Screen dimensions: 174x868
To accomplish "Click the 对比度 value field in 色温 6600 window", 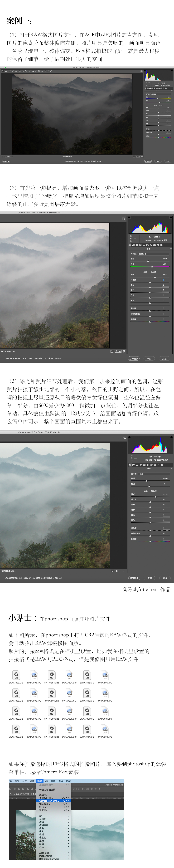I will (165, 280).
